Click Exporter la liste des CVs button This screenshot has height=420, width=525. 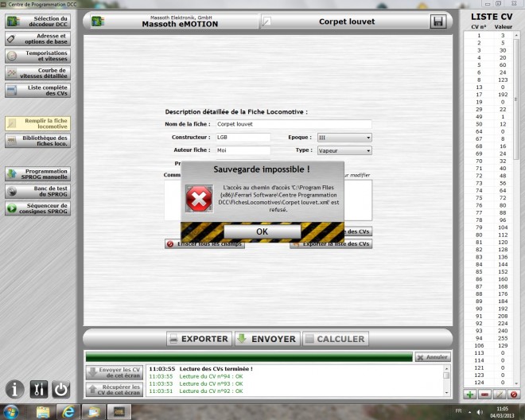[x=331, y=244]
